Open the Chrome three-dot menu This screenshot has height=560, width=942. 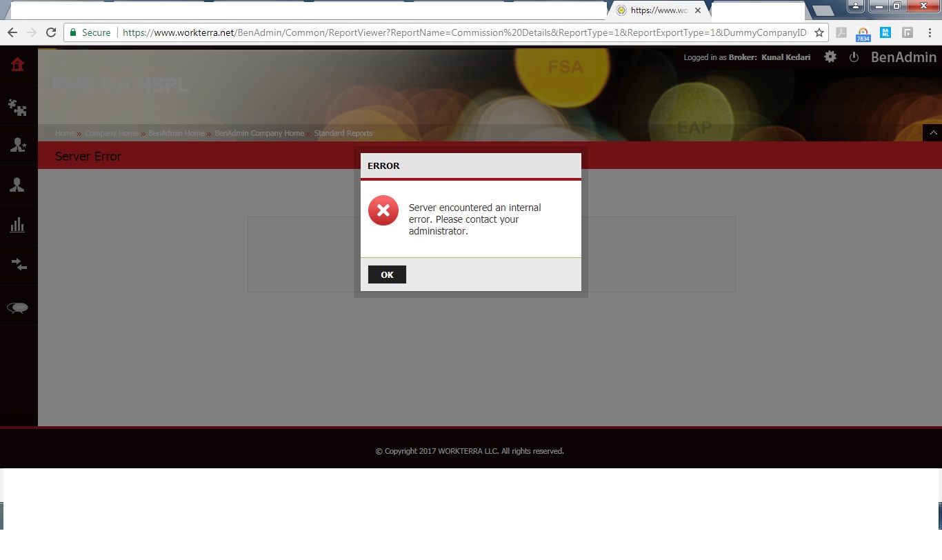(x=929, y=32)
